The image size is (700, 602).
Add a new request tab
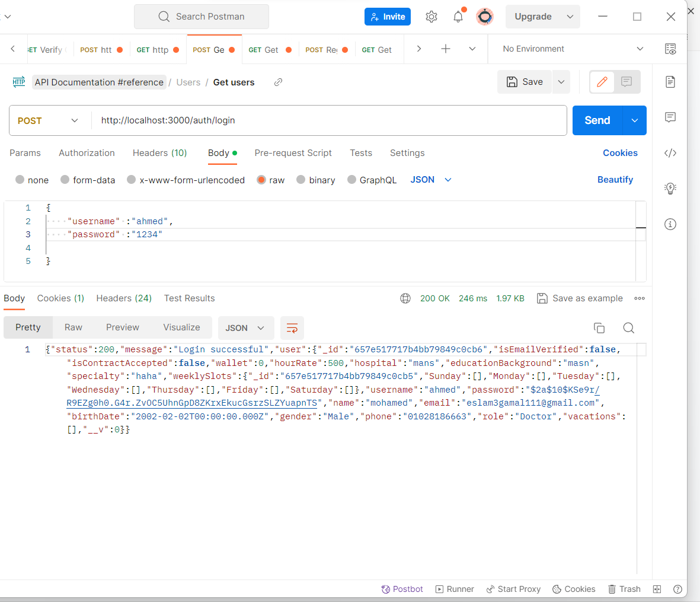[446, 49]
